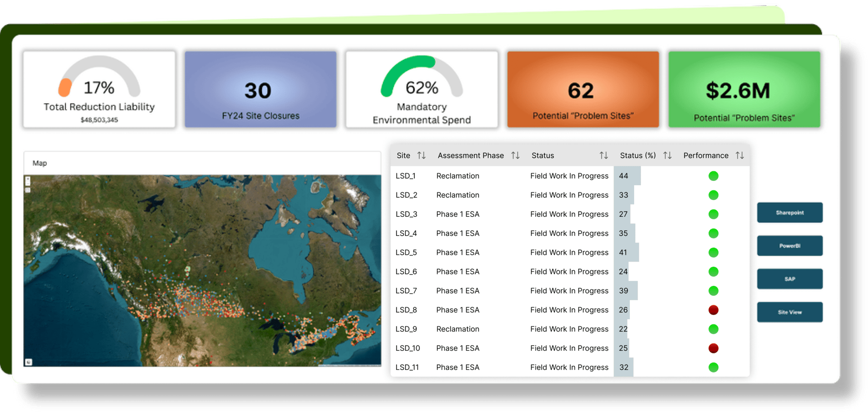Click the status value 32

(x=624, y=367)
